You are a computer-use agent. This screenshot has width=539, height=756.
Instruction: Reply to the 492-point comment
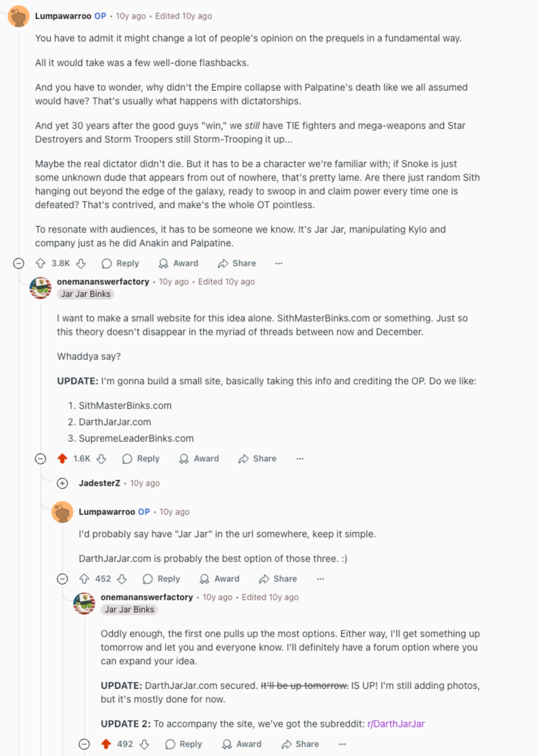183,744
